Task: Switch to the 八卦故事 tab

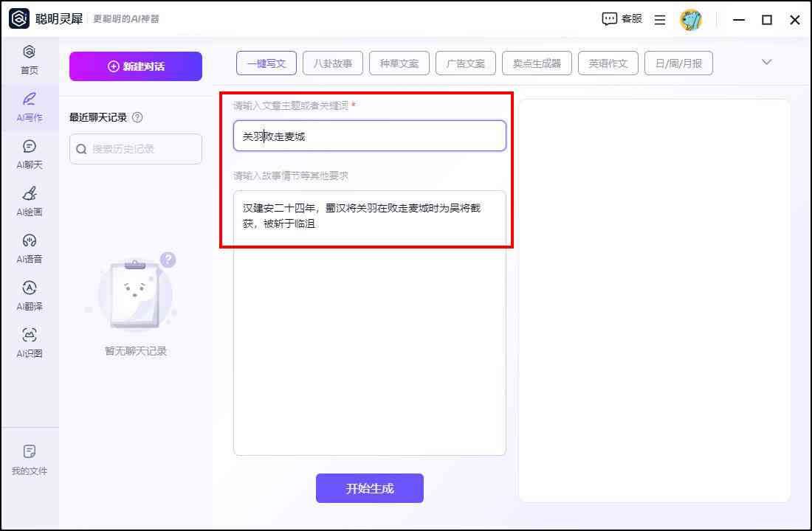Action: tap(332, 63)
